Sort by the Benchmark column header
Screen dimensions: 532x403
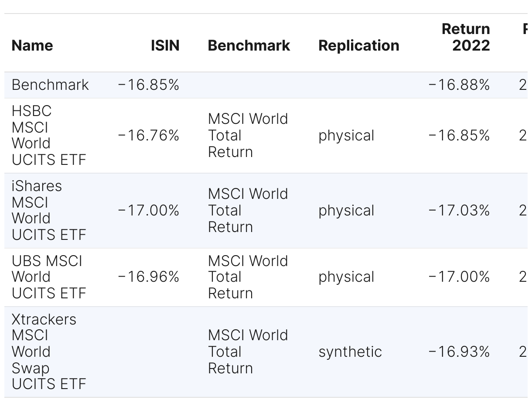pos(249,45)
